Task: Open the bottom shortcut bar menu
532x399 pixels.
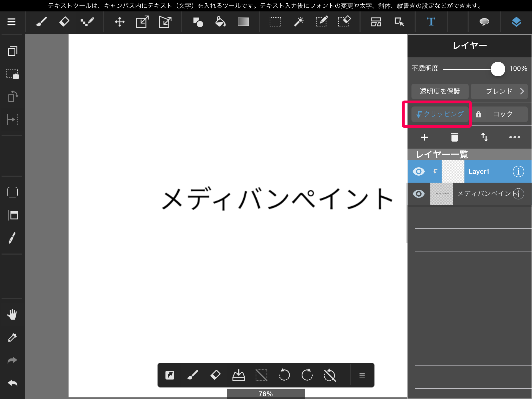Action: [362, 375]
